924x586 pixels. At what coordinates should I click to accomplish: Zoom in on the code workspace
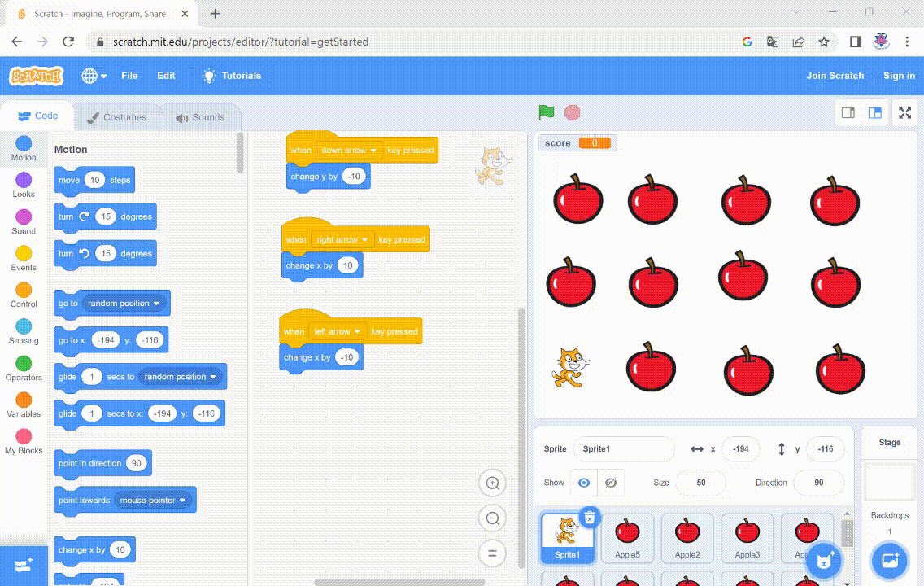tap(492, 483)
